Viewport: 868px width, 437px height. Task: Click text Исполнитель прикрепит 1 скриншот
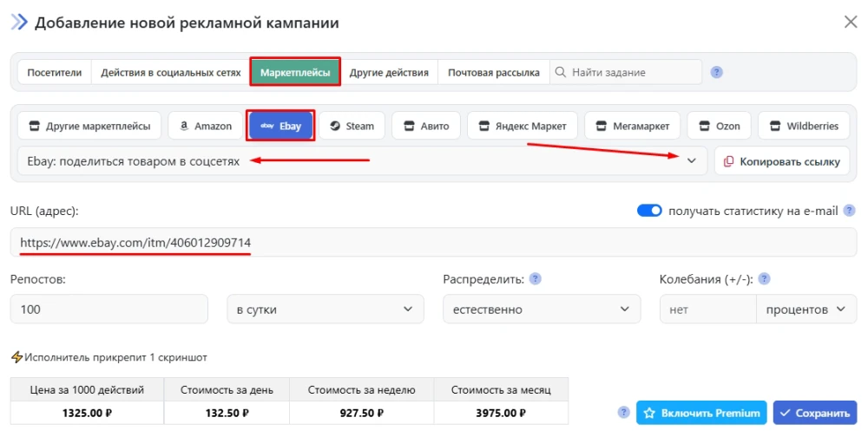click(115, 357)
